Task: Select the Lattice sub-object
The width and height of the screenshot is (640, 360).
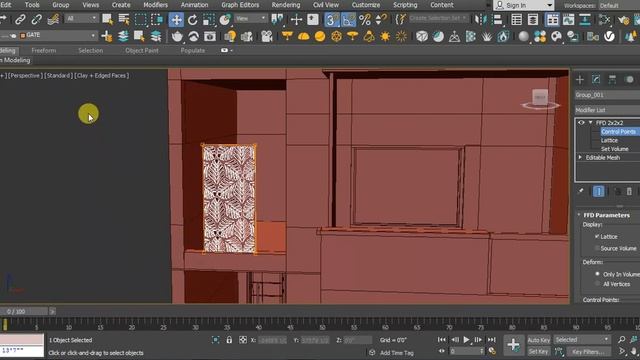Action: pyautogui.click(x=609, y=140)
